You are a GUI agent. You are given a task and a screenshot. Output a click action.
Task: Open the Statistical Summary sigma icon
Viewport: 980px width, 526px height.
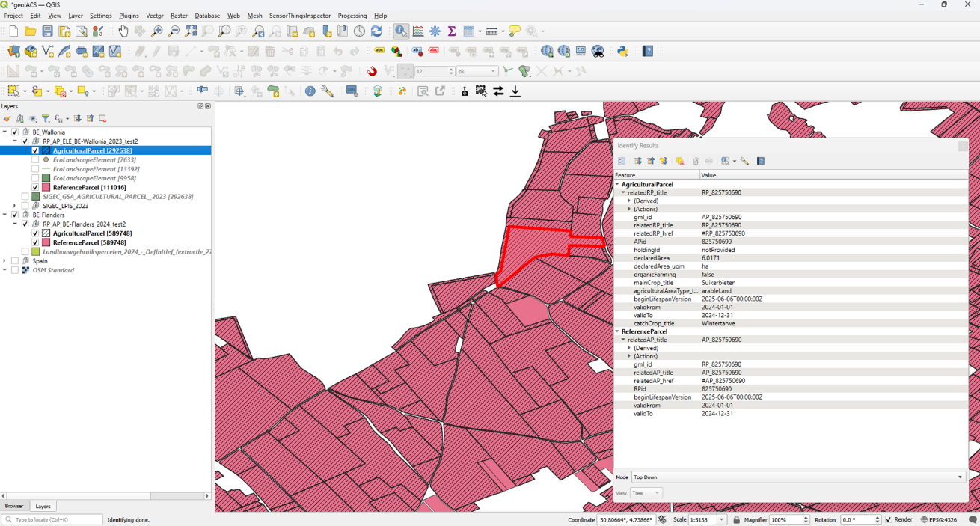pyautogui.click(x=452, y=31)
